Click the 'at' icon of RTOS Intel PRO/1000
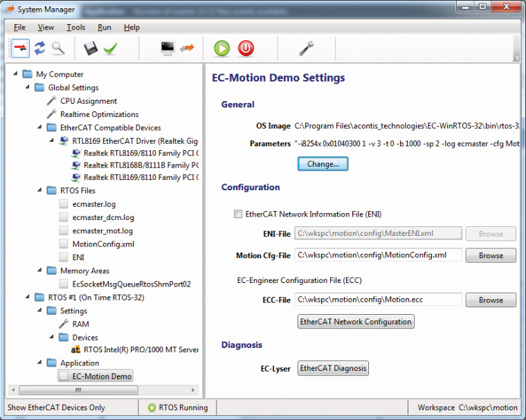526x420 pixels. (75, 349)
